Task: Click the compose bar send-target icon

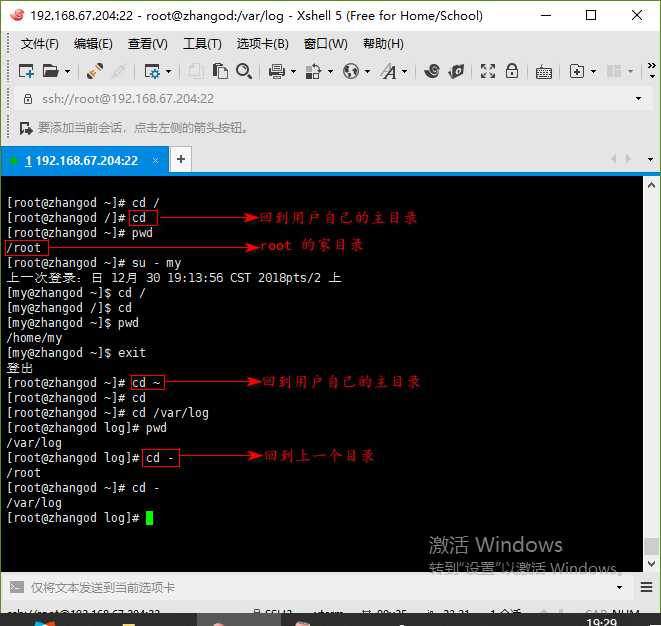Action: click(17, 587)
